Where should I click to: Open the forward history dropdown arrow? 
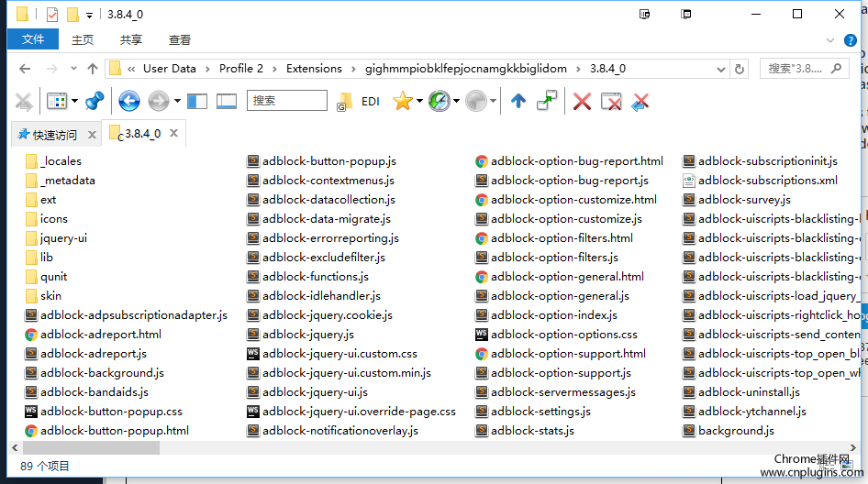click(x=177, y=101)
